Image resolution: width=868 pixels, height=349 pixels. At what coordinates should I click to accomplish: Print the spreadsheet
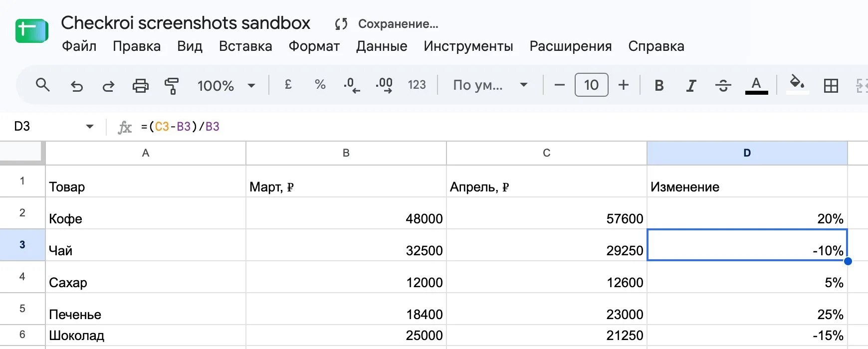click(x=140, y=86)
